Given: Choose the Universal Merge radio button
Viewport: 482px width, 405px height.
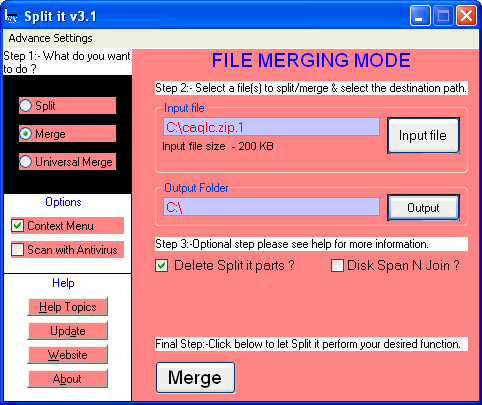Looking at the screenshot, I should [26, 162].
